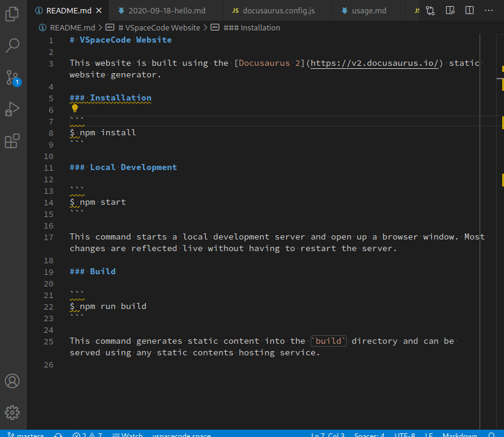This screenshot has height=437, width=504.
Task: Open the Explorer view in activity bar
Action: (x=12, y=14)
